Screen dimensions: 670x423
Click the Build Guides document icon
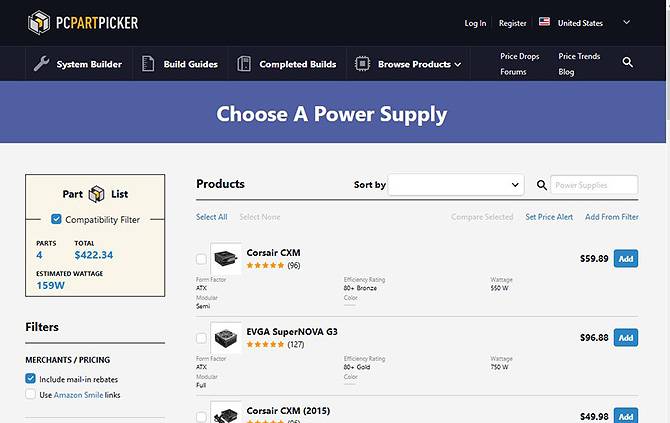click(x=148, y=64)
